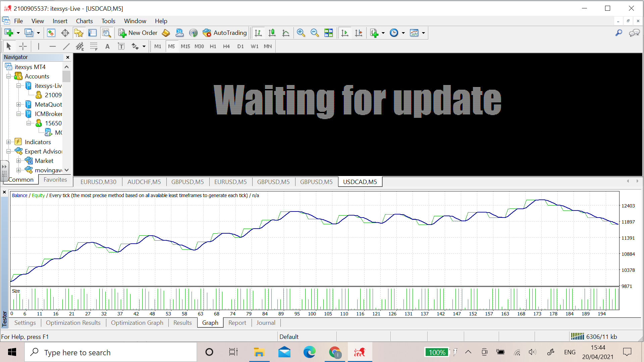Zoom in the chart
The width and height of the screenshot is (644, 362).
[301, 33]
